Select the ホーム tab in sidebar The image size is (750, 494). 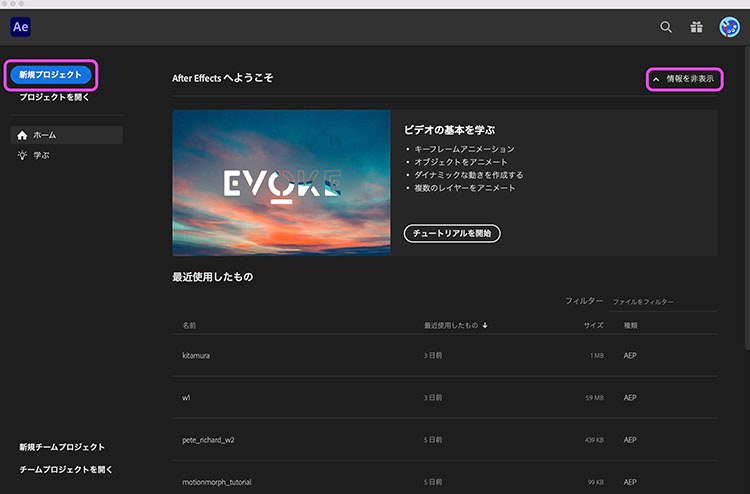tap(66, 135)
